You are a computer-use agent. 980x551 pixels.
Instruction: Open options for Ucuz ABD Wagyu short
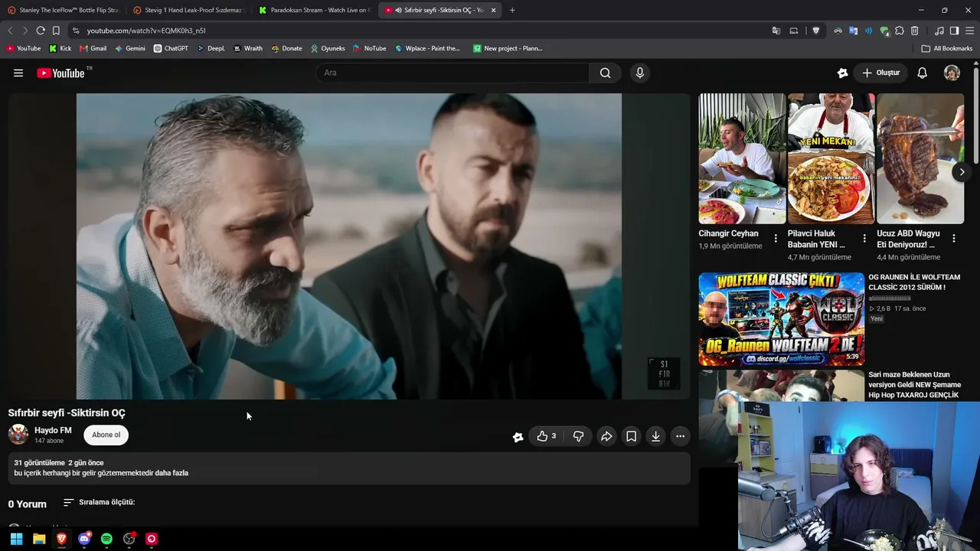(x=953, y=238)
